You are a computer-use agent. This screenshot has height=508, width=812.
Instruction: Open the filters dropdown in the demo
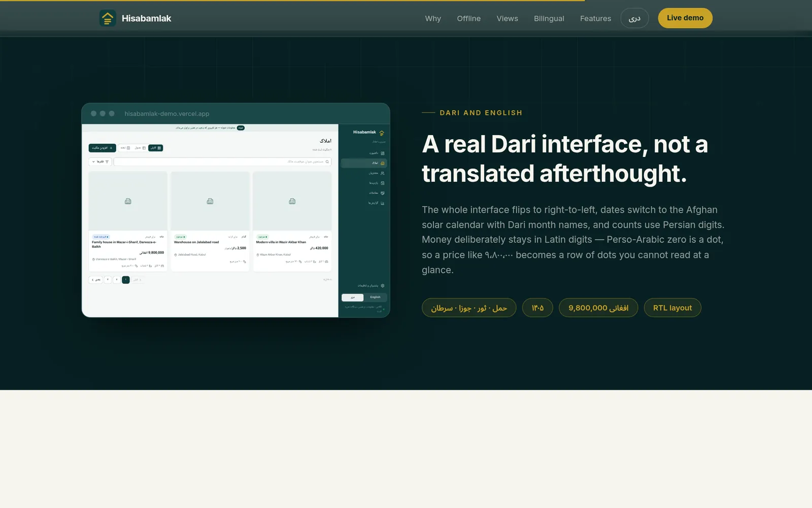(x=100, y=162)
